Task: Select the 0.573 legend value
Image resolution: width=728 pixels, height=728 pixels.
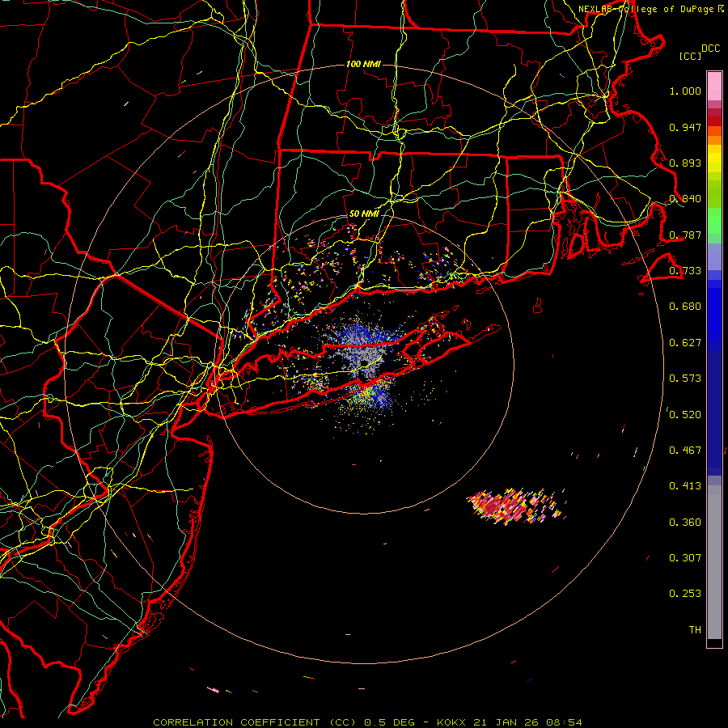Action: [x=685, y=379]
